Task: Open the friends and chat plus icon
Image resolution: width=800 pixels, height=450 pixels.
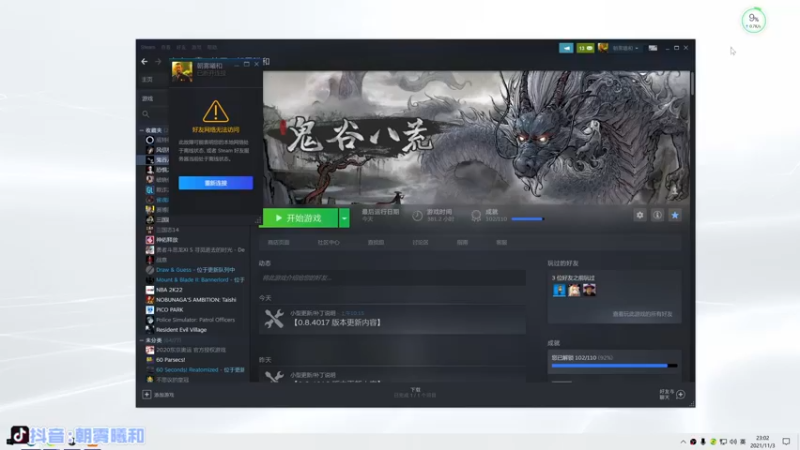Action: click(681, 394)
